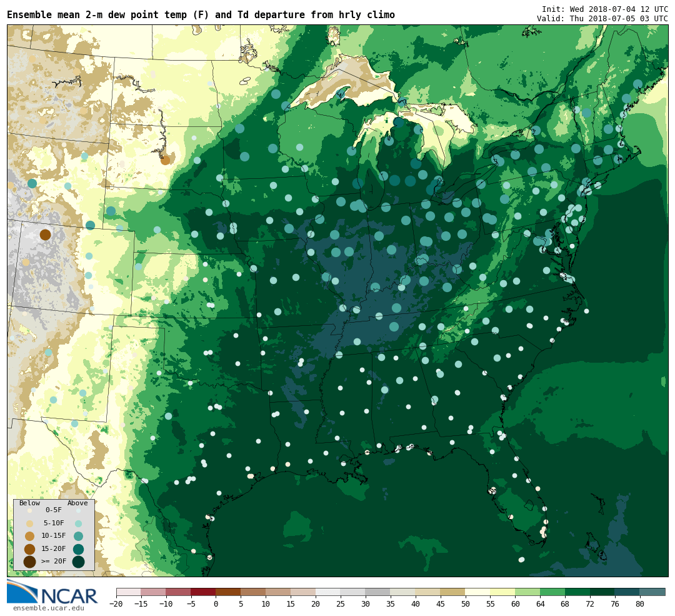
Task: Click the colorbar swatch between 50 and 55
Action: 477,592
